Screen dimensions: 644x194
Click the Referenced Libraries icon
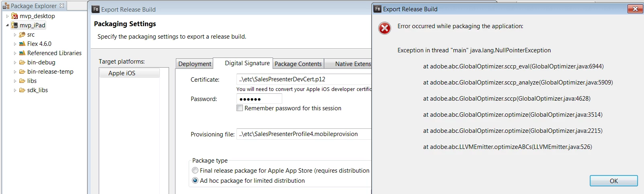(22, 53)
